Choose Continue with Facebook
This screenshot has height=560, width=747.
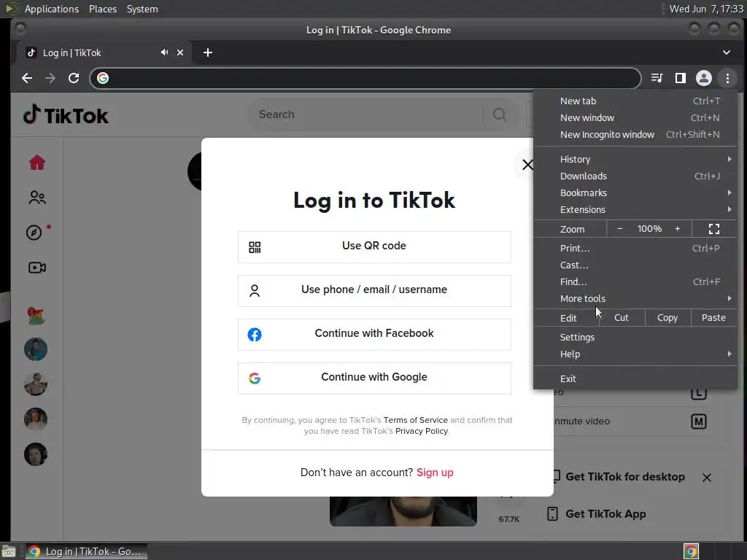tap(374, 335)
